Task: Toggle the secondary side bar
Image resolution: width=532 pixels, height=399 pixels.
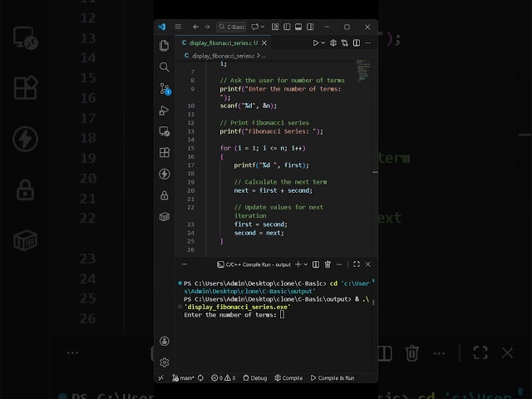Action: point(310,27)
